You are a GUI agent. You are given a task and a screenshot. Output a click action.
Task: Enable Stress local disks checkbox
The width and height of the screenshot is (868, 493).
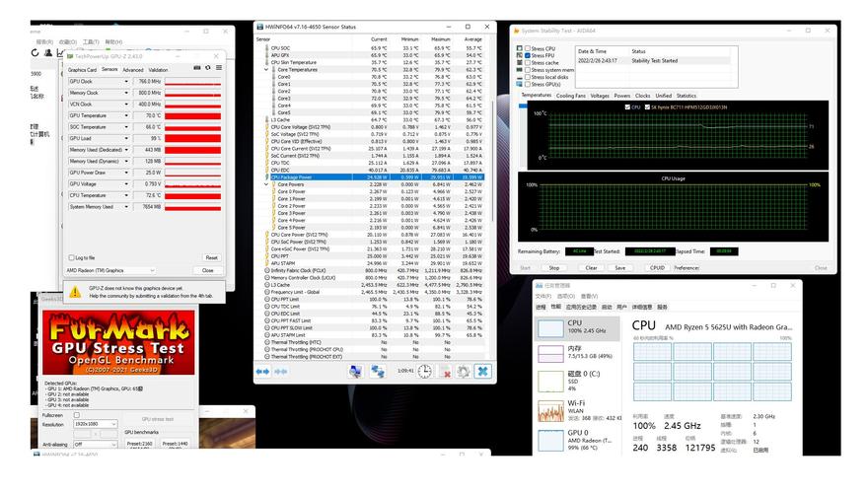(528, 78)
